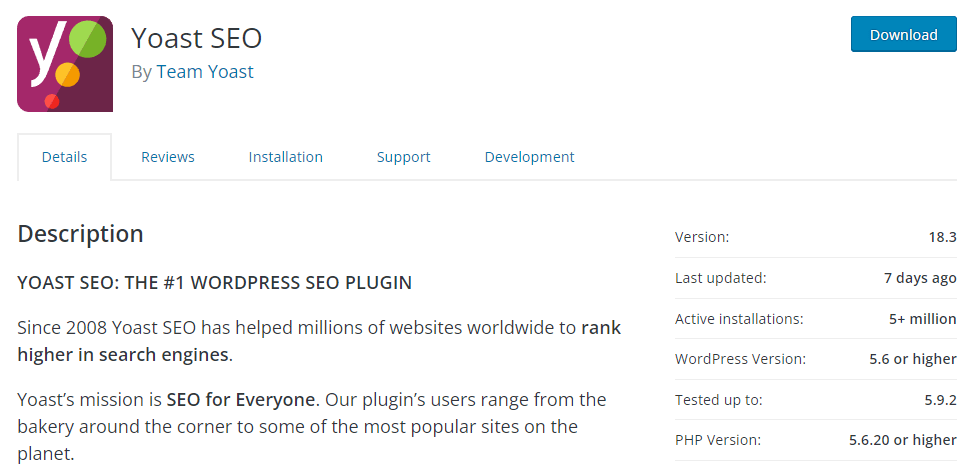View the Development tab
The height and width of the screenshot is (470, 973).
pyautogui.click(x=529, y=157)
